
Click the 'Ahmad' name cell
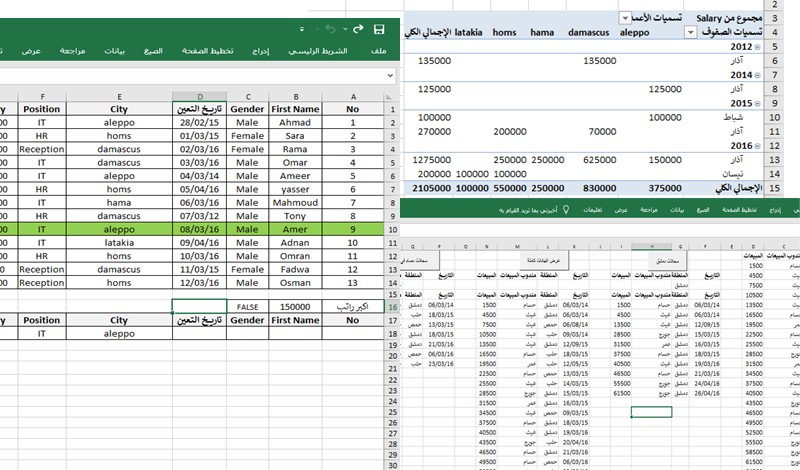[295, 122]
